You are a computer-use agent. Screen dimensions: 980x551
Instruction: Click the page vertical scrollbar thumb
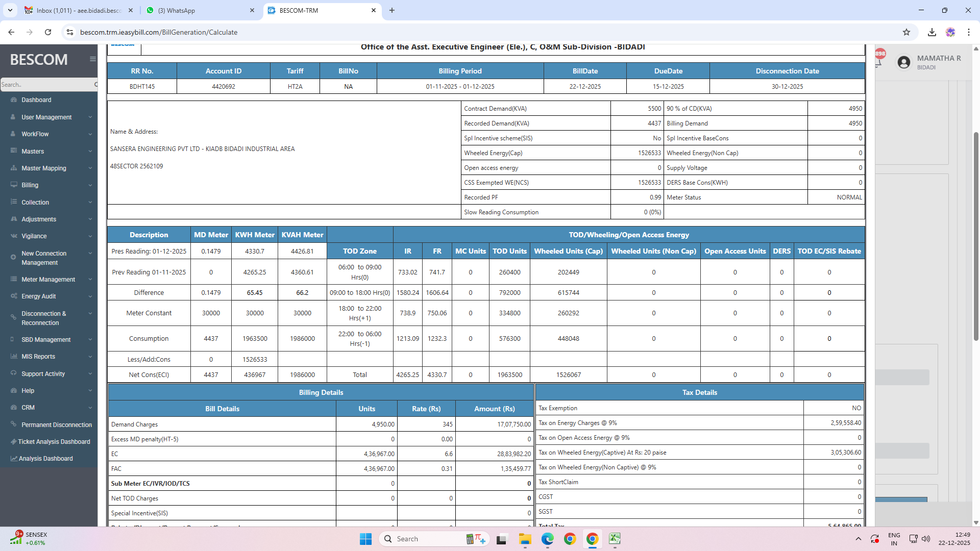(976, 235)
